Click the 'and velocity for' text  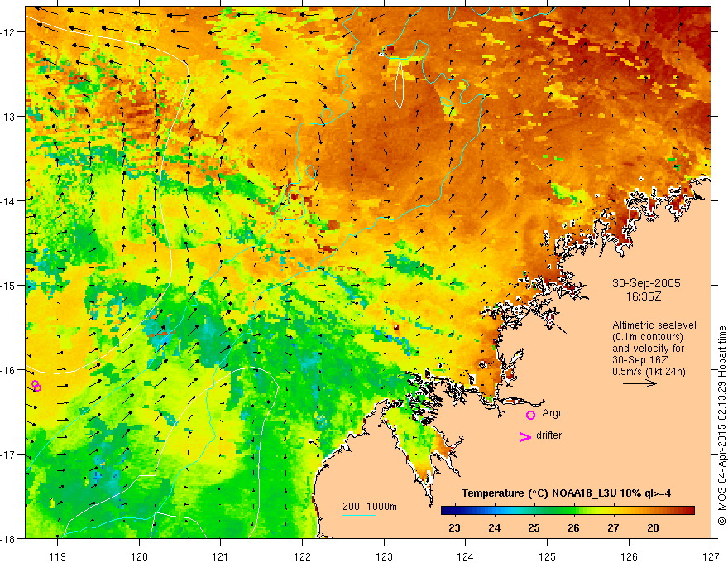pos(648,349)
